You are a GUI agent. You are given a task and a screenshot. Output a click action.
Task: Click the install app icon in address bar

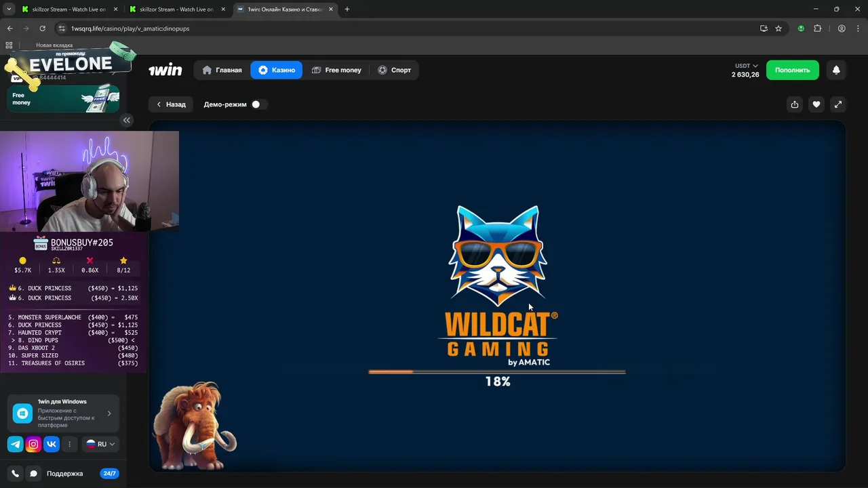point(764,28)
